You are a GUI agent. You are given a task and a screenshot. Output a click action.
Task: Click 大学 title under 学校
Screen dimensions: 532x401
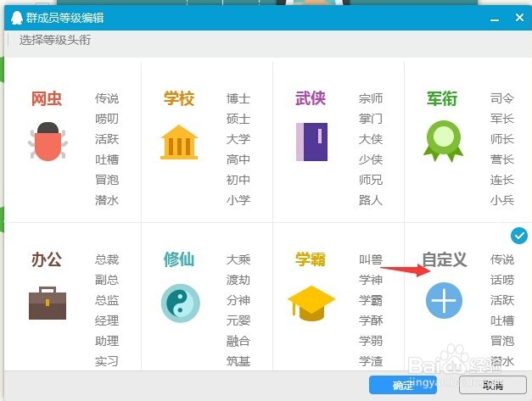[x=238, y=139]
